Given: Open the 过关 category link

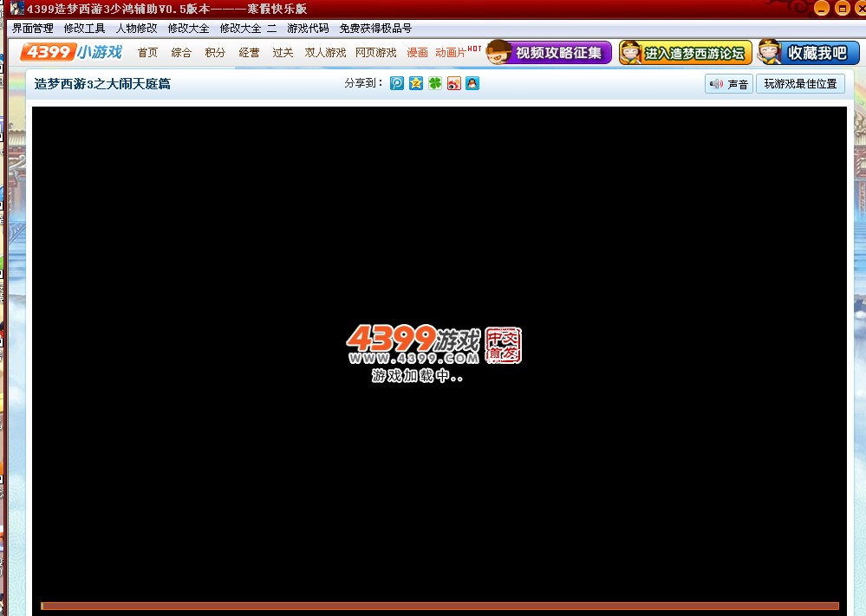Looking at the screenshot, I should (x=283, y=53).
